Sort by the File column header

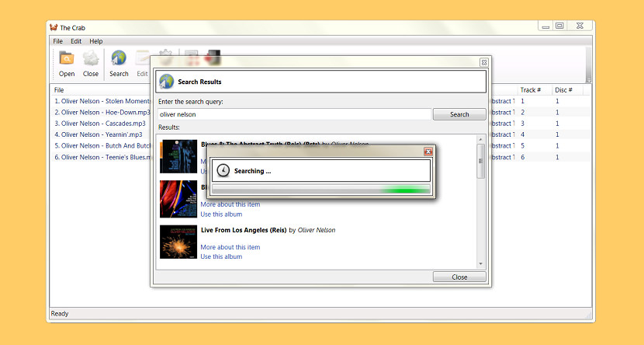pos(59,90)
